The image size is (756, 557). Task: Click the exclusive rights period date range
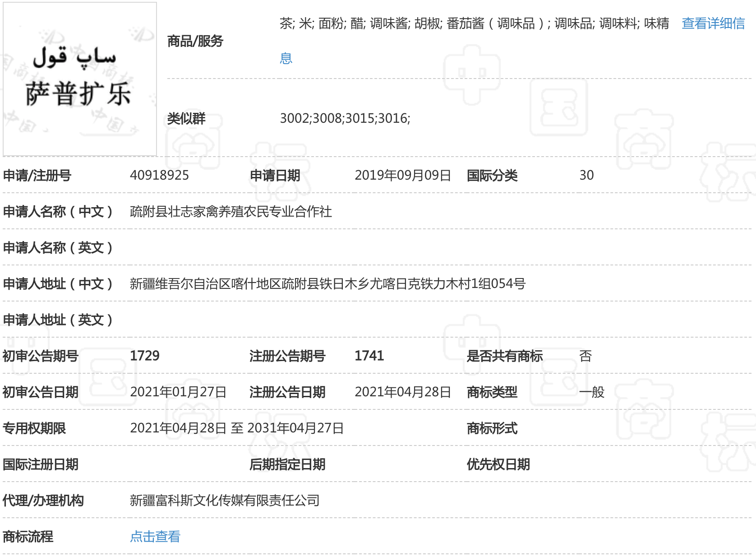(237, 428)
